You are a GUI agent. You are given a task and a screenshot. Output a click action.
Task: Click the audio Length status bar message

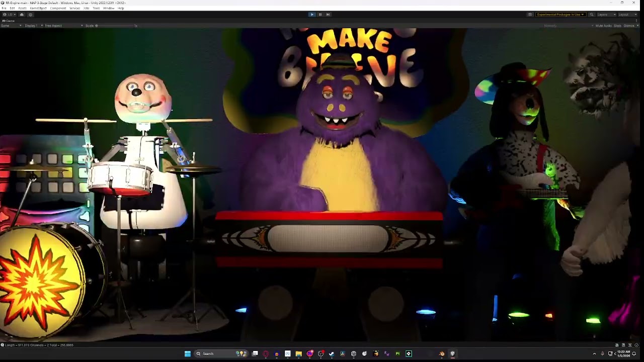point(39,345)
